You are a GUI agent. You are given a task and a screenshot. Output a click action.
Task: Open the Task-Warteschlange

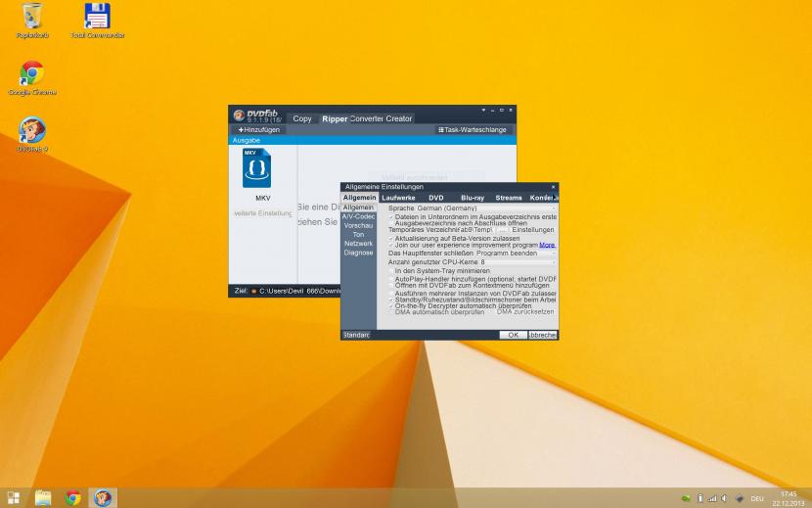coord(473,129)
